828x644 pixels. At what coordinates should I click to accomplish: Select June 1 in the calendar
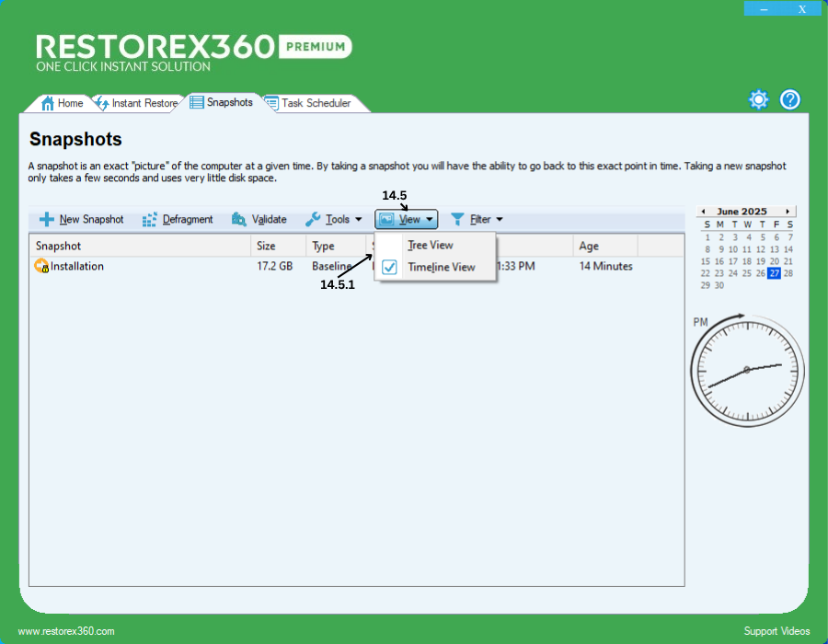[x=707, y=237]
